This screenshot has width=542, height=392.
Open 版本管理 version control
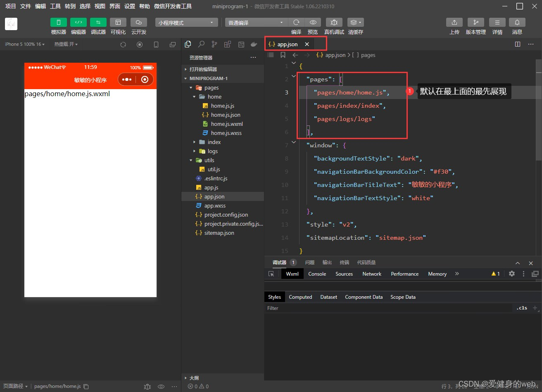[476, 22]
